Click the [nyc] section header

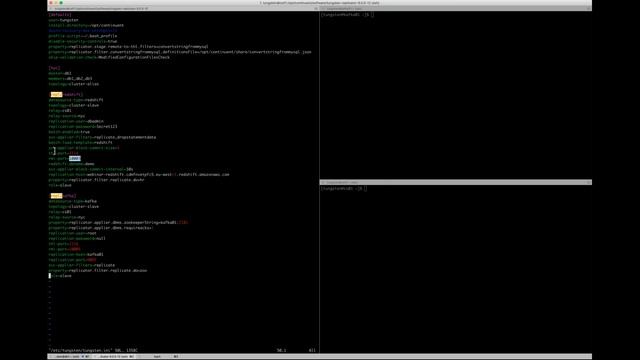[x=54, y=68]
